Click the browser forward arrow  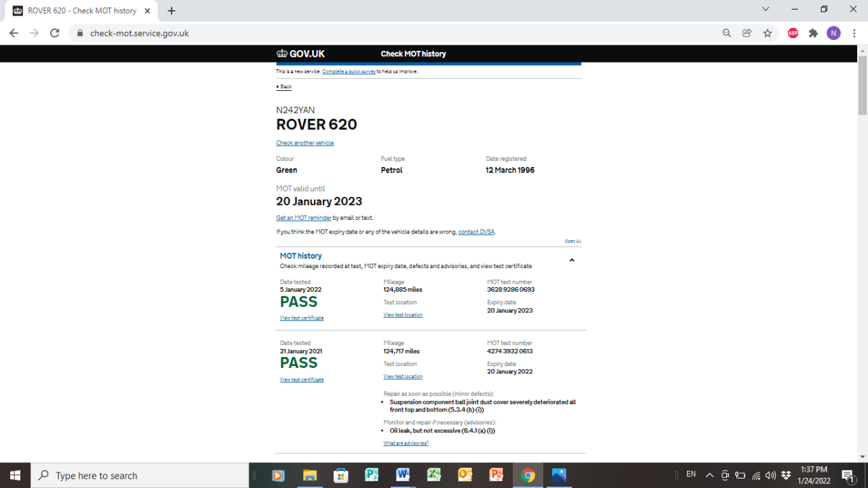(x=34, y=33)
